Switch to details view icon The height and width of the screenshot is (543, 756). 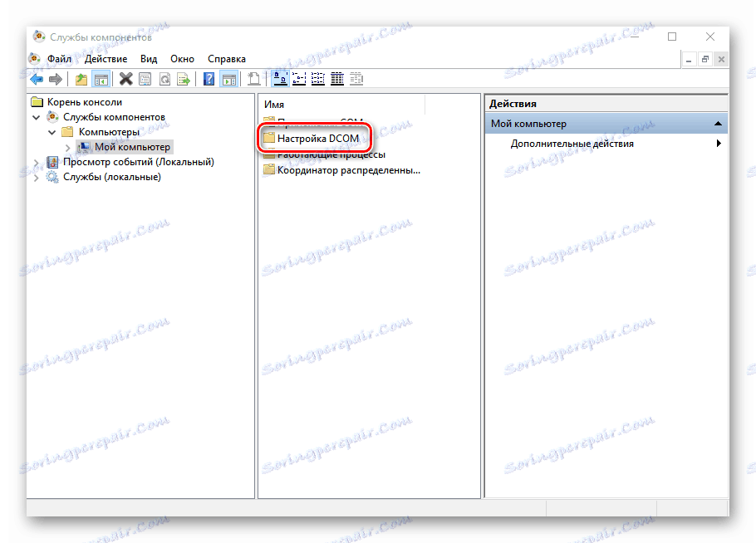pos(337,79)
